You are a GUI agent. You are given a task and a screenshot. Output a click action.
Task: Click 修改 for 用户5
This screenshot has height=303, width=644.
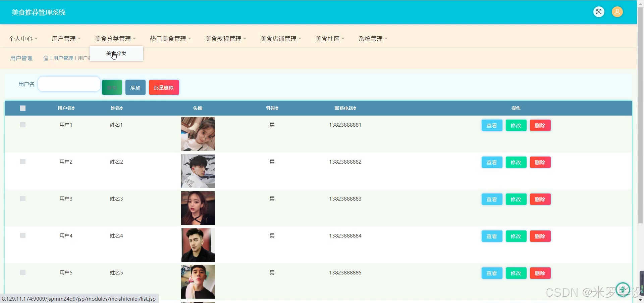(x=516, y=273)
